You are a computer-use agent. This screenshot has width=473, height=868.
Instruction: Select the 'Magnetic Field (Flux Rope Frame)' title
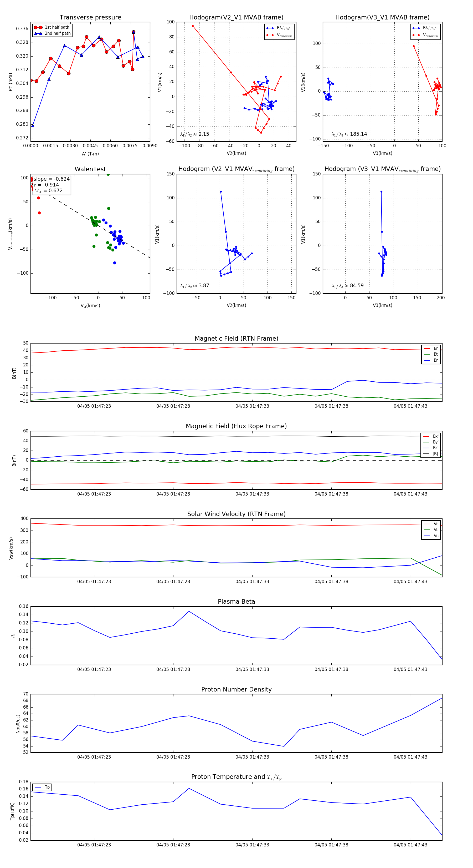pyautogui.click(x=236, y=426)
